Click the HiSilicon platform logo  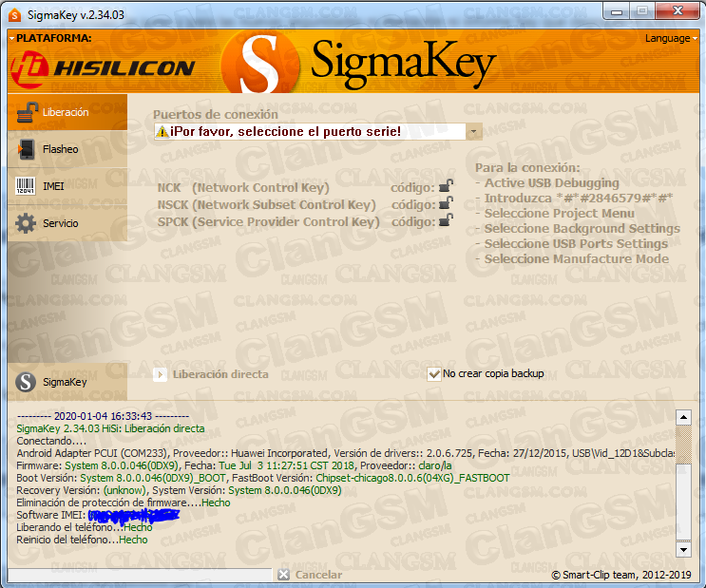[103, 68]
